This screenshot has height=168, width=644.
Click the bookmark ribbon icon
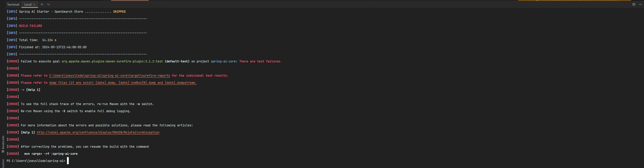(x=3, y=152)
